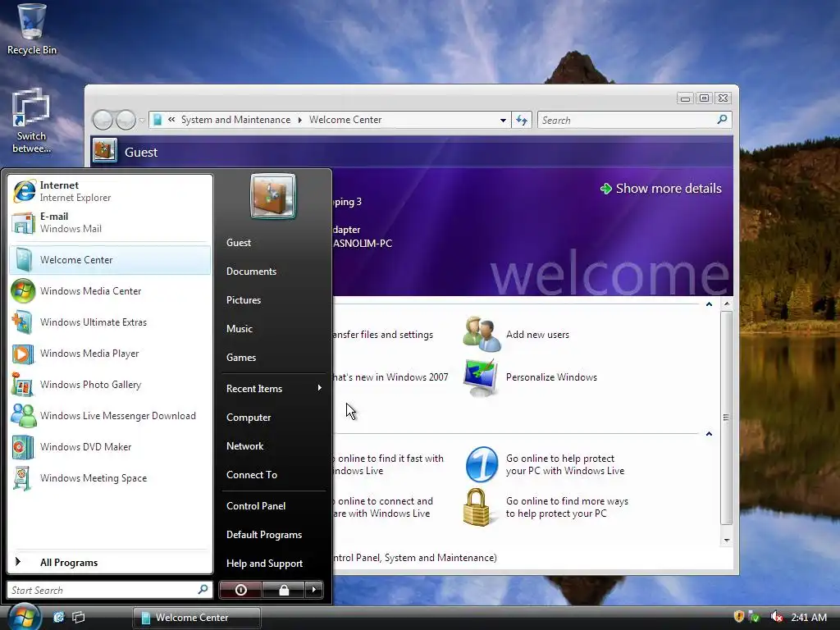The width and height of the screenshot is (840, 630).
Task: Click the Switch between windows desktop shortcut
Action: click(x=31, y=121)
